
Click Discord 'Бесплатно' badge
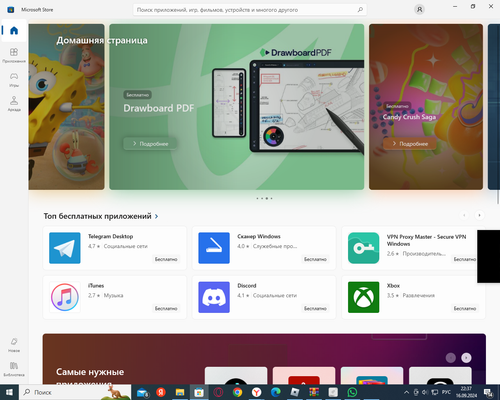tap(315, 308)
